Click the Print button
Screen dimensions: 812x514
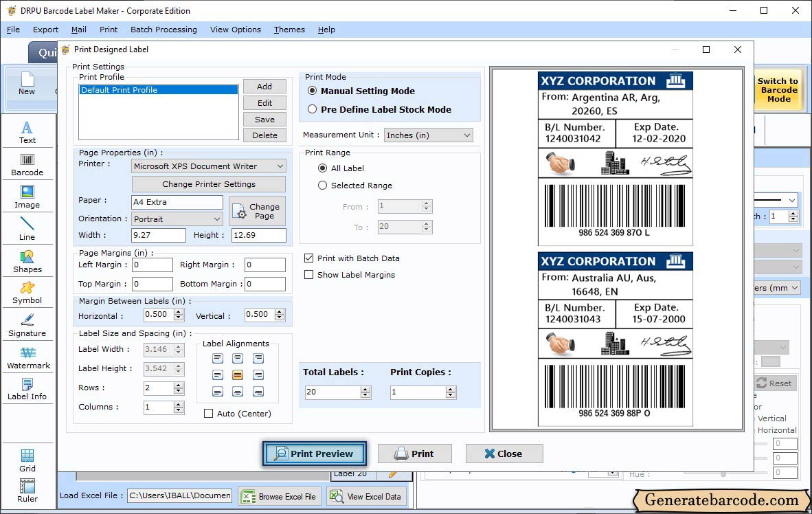[414, 454]
